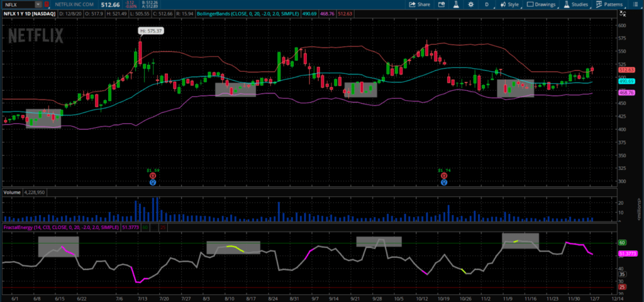The image size is (644, 302).
Task: Click the red earnings icon under $1.74
Action: [x=444, y=176]
